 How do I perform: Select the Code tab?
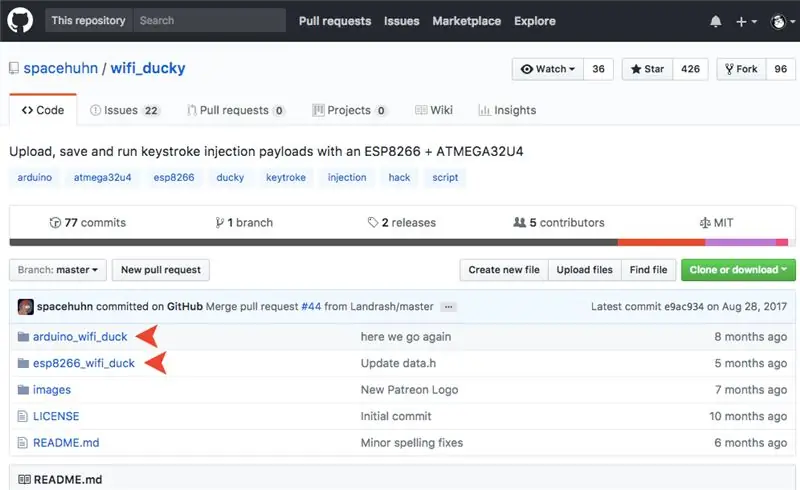pyautogui.click(x=43, y=110)
